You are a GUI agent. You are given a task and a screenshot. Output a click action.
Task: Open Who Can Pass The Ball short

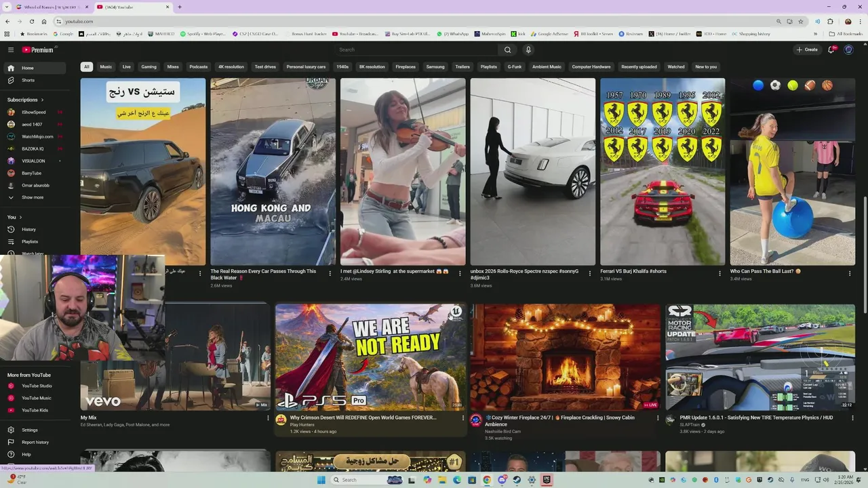point(793,171)
